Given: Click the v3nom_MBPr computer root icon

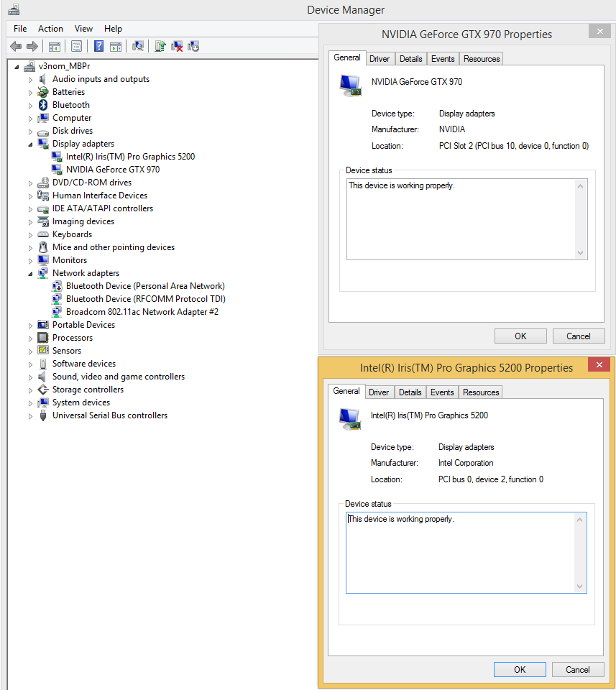Looking at the screenshot, I should click(x=29, y=66).
